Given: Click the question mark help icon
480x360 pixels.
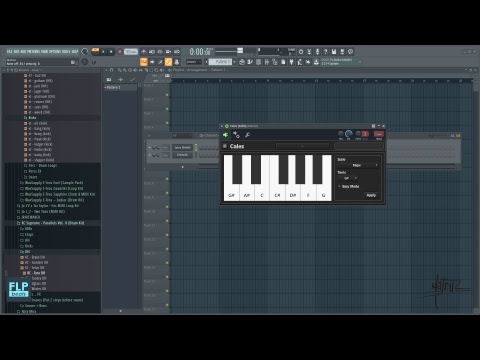Looking at the screenshot, I should [325, 52].
